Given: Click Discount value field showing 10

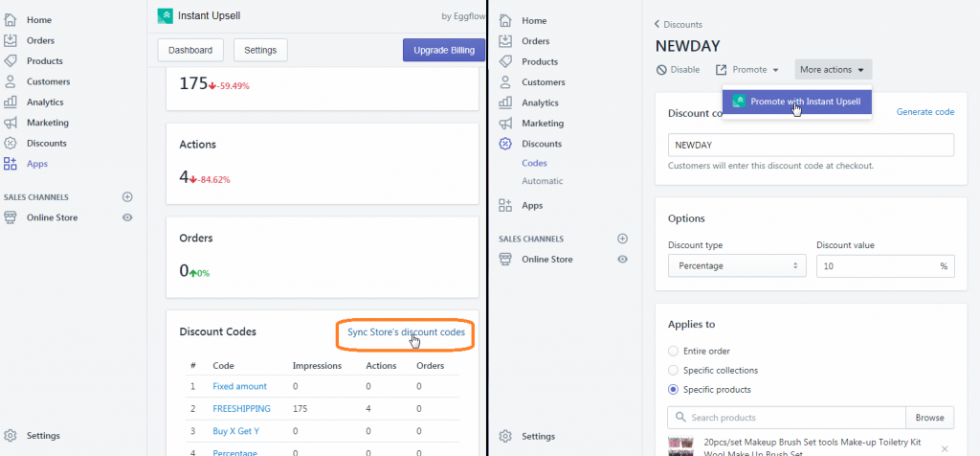Looking at the screenshot, I should (885, 266).
